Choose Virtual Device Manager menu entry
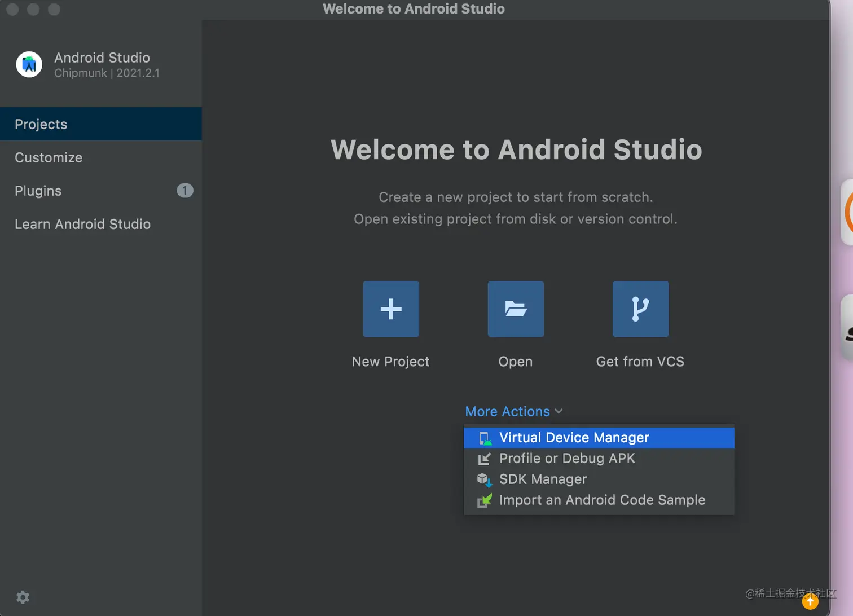 pos(599,438)
